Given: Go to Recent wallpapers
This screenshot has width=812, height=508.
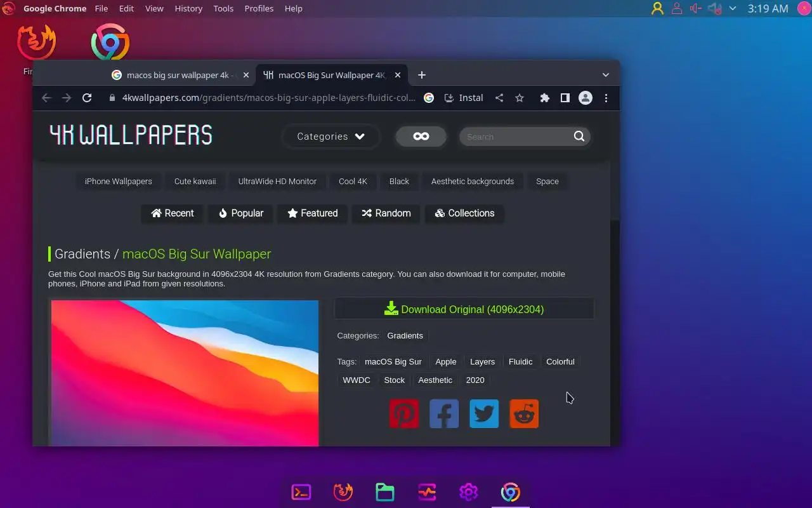Looking at the screenshot, I should coord(173,213).
